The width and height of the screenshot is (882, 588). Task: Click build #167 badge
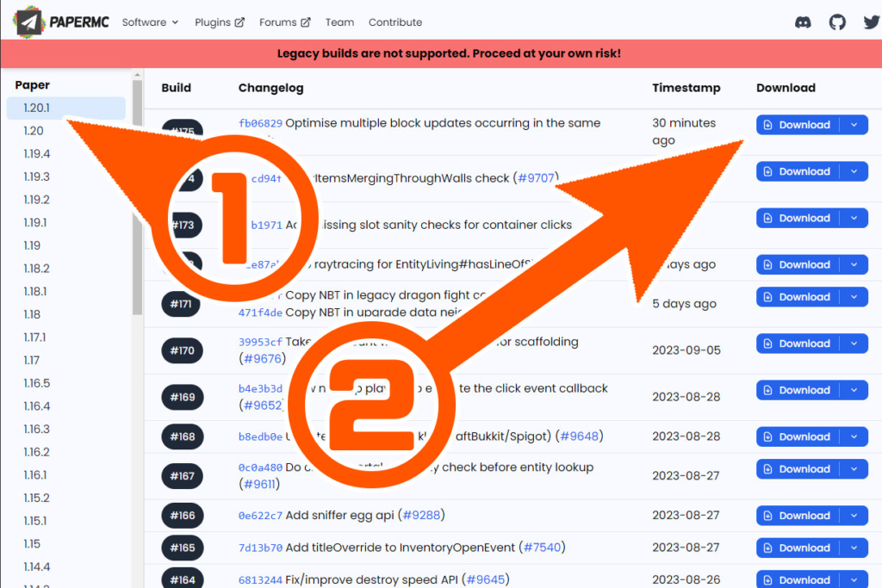coord(183,476)
